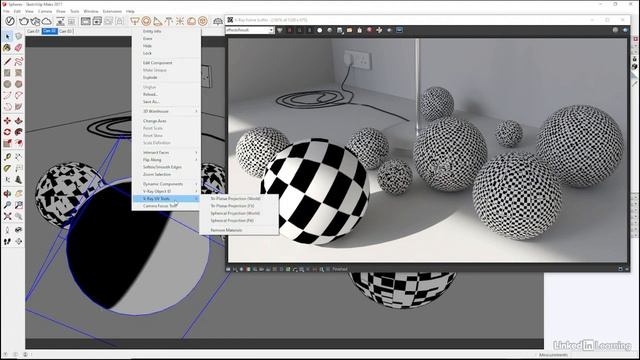The width and height of the screenshot is (640, 360).
Task: Expand the V-Ray Object ID submenu
Action: pyautogui.click(x=167, y=191)
